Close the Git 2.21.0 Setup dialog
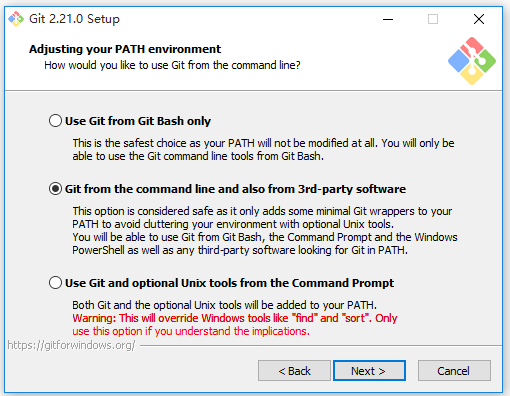Screen dimensions: 510x396 click(479, 19)
